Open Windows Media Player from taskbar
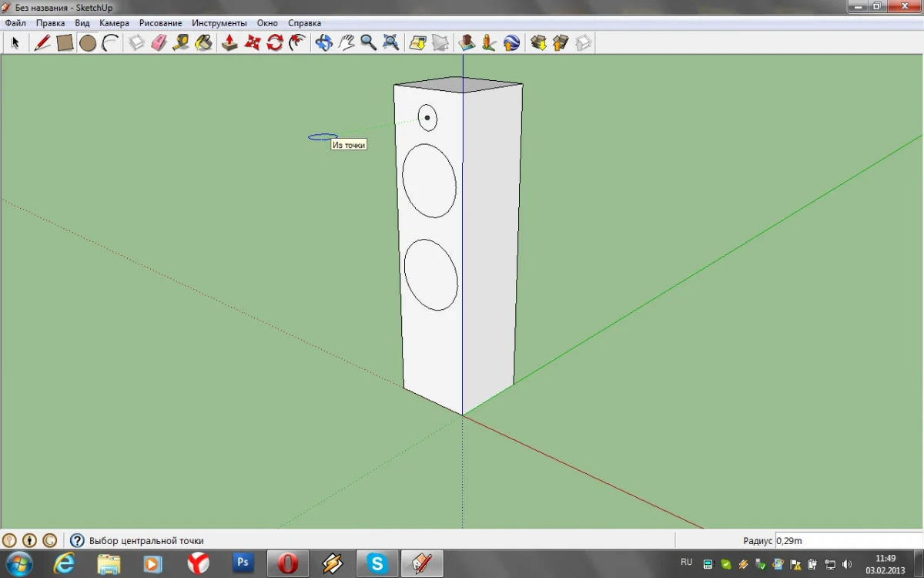Viewport: 924px width, 578px height. coord(153,563)
